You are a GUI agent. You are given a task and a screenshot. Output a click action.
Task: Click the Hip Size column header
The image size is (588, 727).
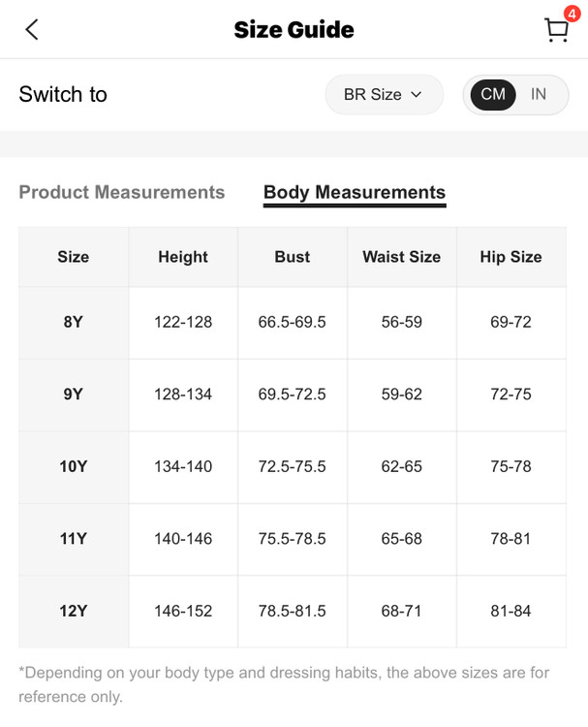[x=511, y=257]
